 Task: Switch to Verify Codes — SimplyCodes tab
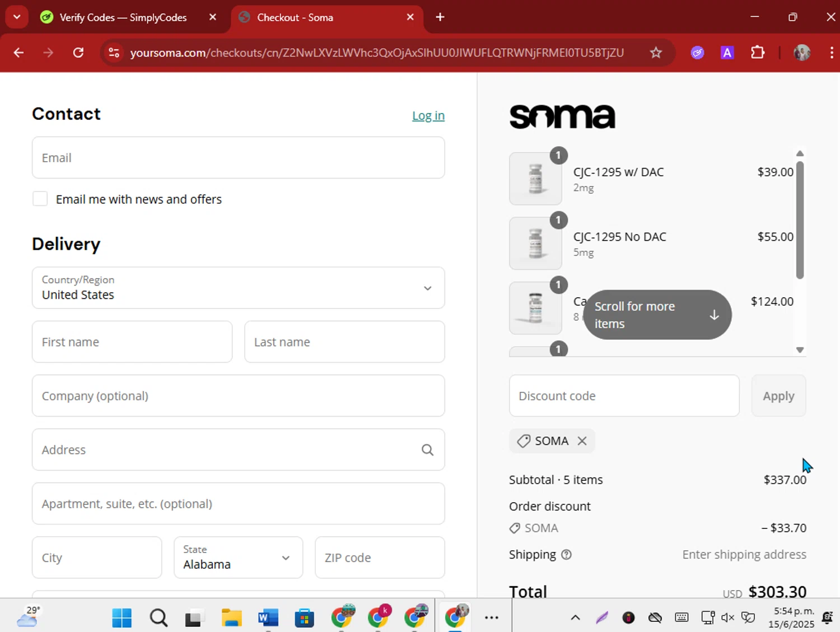click(124, 17)
